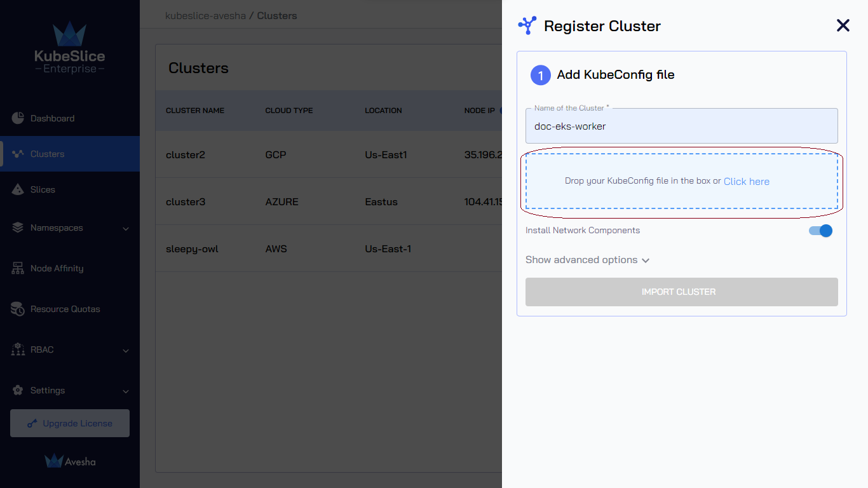Select the cluster2 row name
Image resolution: width=868 pixels, height=488 pixels.
pyautogui.click(x=186, y=154)
